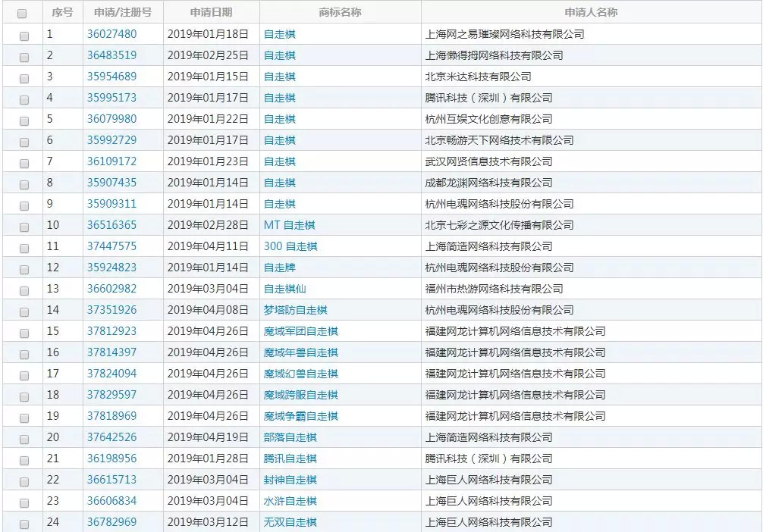Open application number 36615713
This screenshot has width=763, height=532.
click(112, 480)
